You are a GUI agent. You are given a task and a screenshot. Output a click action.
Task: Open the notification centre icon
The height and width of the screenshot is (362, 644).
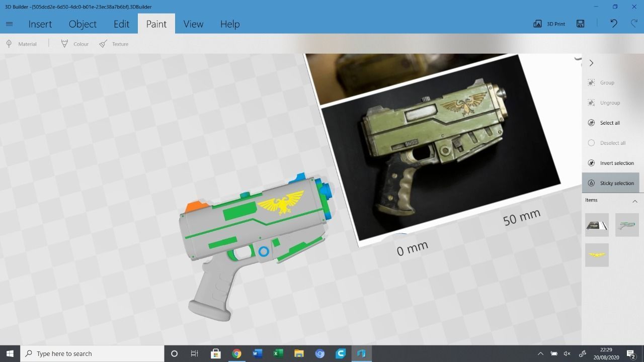pos(631,354)
